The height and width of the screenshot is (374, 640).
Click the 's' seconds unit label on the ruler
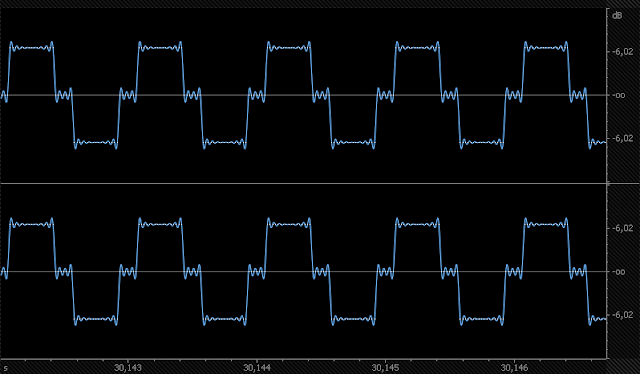(6, 368)
